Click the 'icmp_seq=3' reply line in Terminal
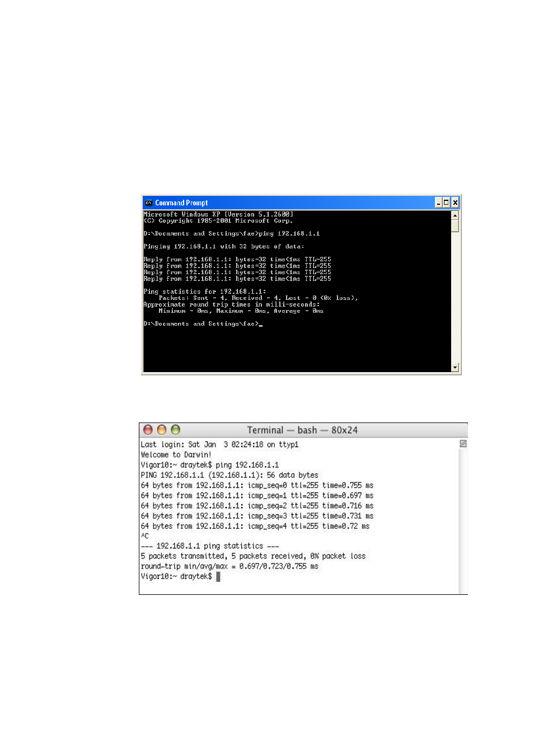 [257, 516]
